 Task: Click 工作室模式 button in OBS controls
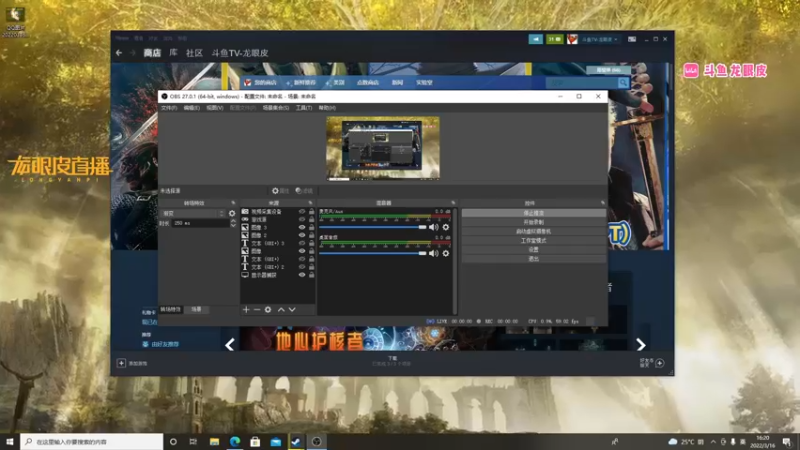[534, 240]
